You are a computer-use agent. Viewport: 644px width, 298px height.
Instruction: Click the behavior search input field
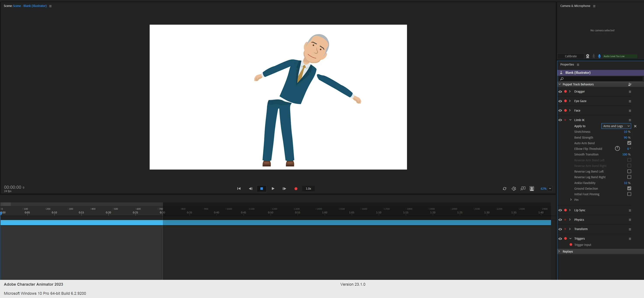[600, 79]
